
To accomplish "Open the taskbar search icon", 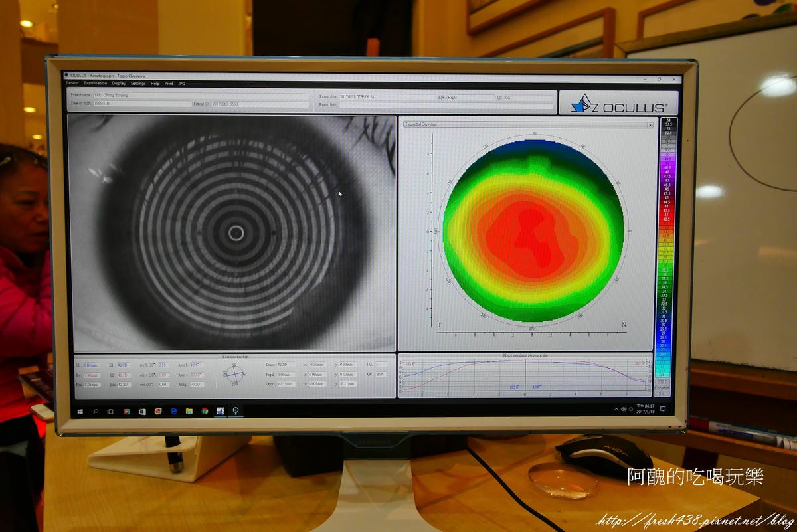I will tap(96, 411).
